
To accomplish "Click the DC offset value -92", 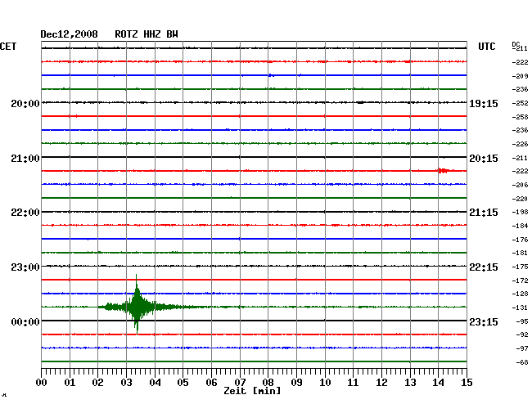I will (522, 334).
